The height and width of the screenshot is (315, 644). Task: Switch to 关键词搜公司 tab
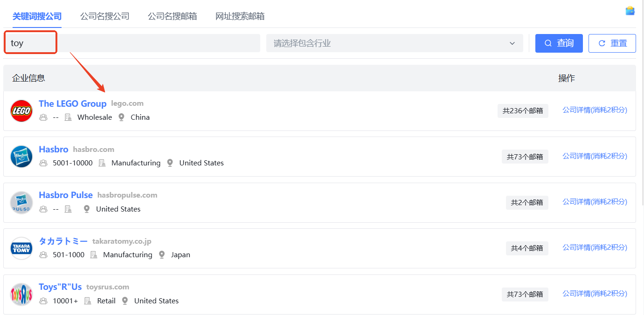(x=37, y=16)
